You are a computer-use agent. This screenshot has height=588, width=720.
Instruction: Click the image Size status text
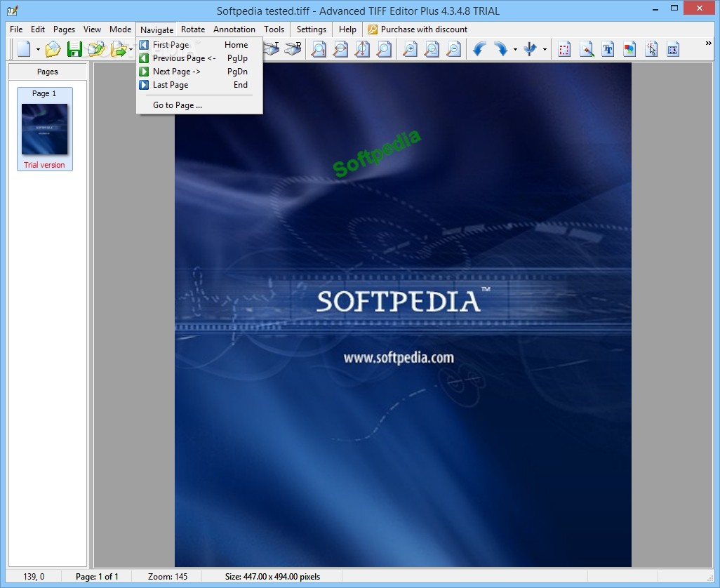[x=272, y=577]
